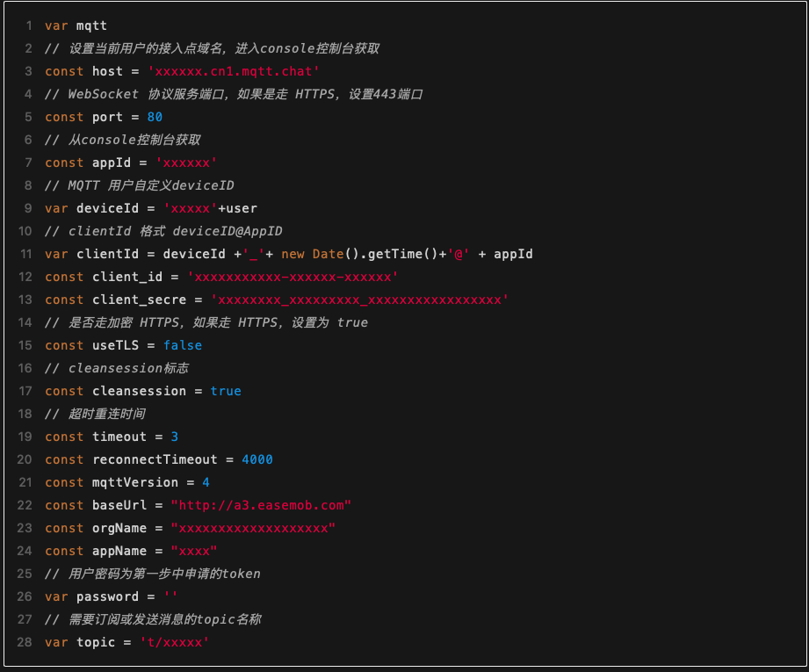Click the reconnectTimeout value 4000

click(256, 459)
